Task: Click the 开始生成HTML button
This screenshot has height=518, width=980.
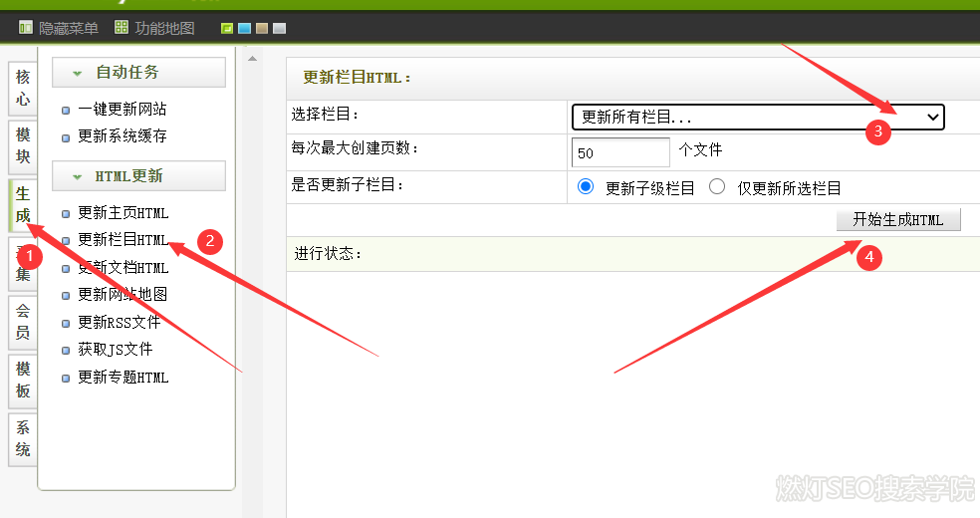Action: (x=898, y=220)
